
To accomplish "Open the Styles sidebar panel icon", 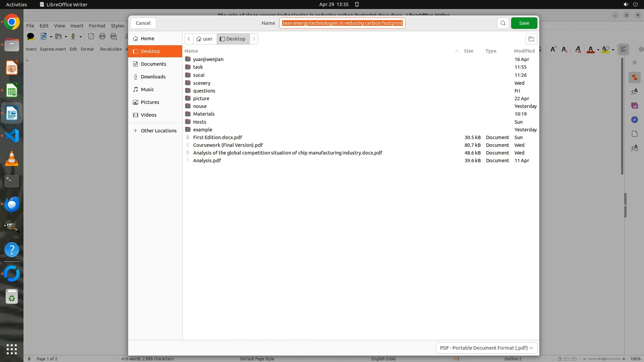I will 634,92.
